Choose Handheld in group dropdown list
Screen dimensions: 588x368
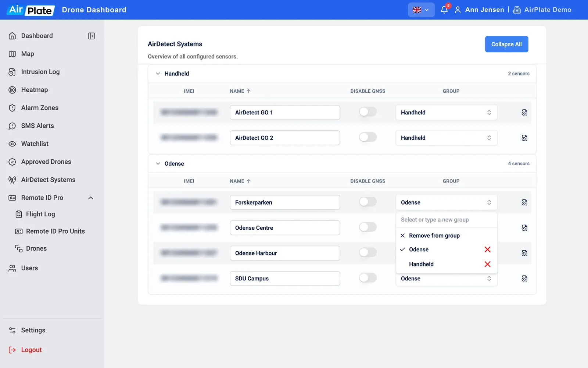[421, 264]
